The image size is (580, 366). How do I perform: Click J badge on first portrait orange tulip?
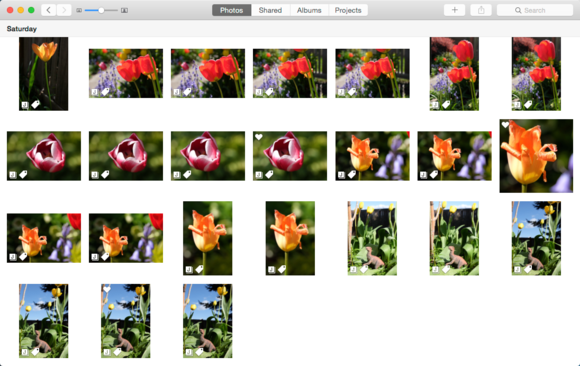pos(189,269)
